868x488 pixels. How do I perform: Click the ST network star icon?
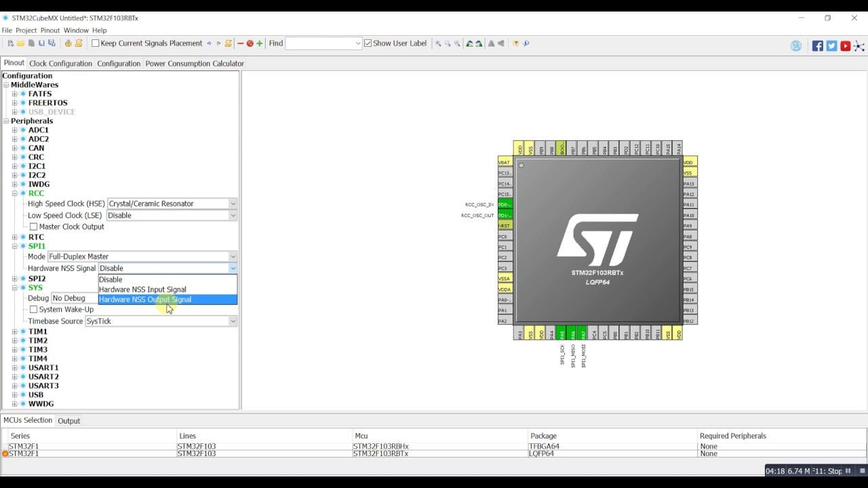(x=859, y=46)
